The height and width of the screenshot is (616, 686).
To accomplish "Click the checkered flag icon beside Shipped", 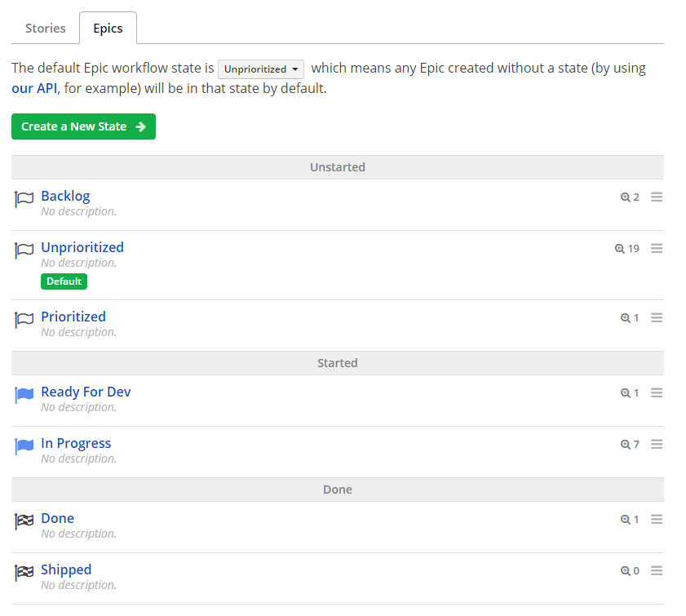I will [x=24, y=573].
